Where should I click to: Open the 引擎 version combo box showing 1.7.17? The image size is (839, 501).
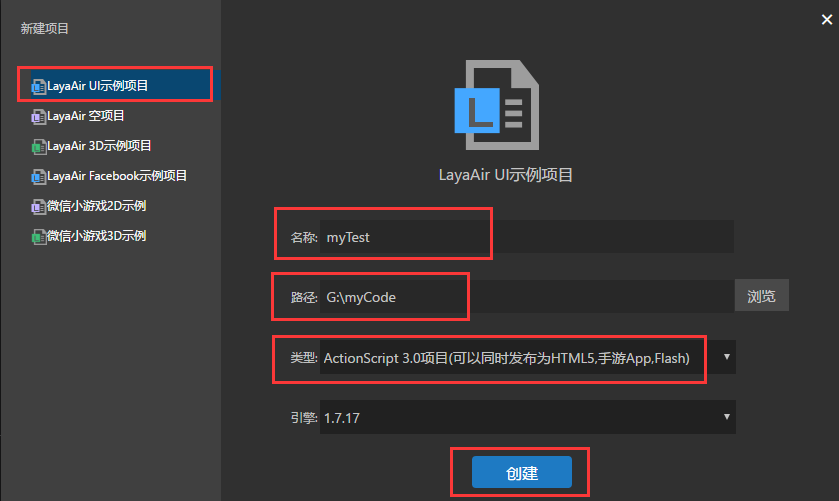528,417
